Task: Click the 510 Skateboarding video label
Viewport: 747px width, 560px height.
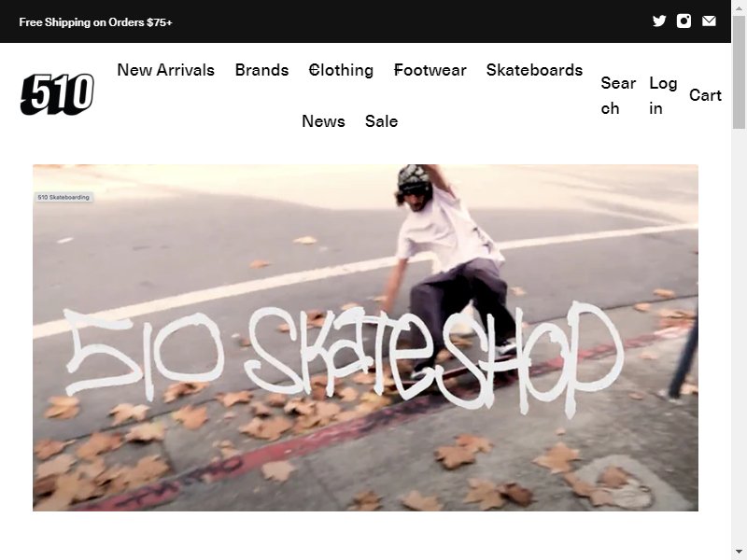Action: 63,197
